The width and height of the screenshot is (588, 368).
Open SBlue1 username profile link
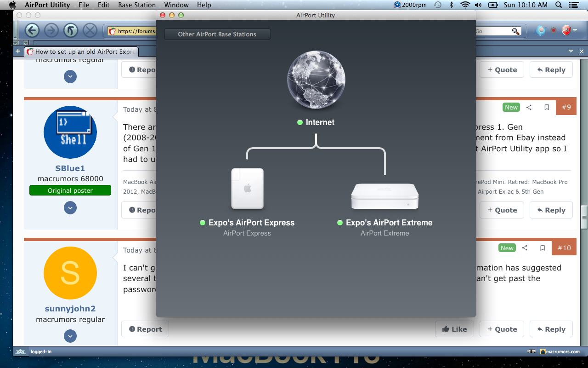coord(70,168)
